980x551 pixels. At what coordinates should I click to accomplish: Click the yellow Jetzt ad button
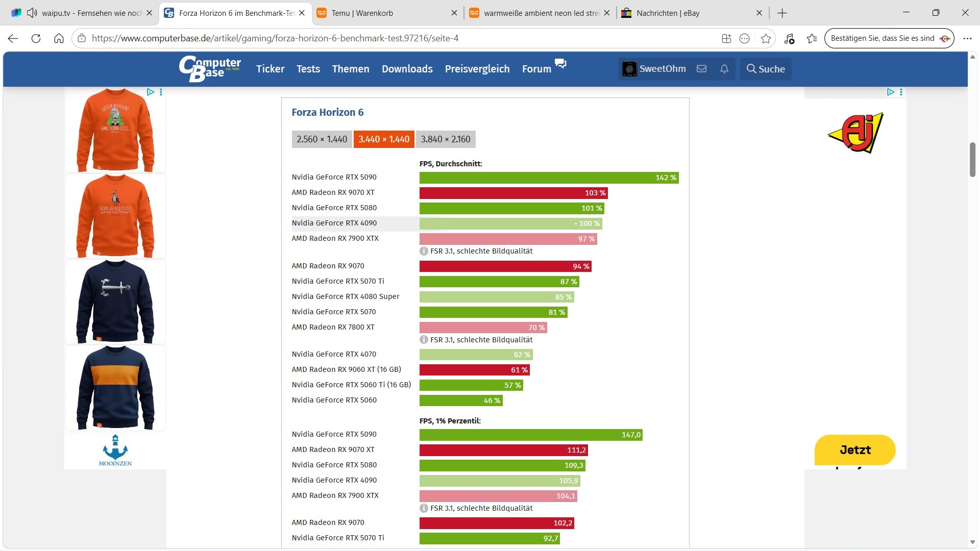click(855, 450)
